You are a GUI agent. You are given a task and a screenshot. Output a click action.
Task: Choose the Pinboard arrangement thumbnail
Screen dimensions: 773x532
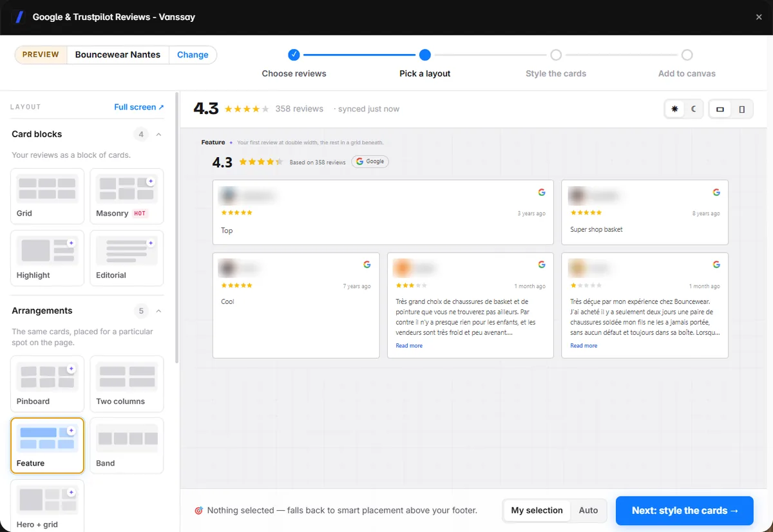(47, 384)
